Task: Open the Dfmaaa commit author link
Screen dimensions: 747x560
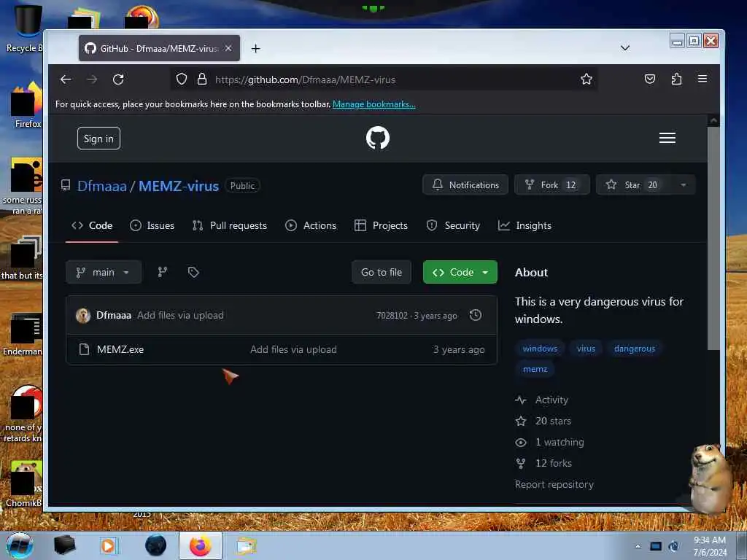Action: [113, 315]
